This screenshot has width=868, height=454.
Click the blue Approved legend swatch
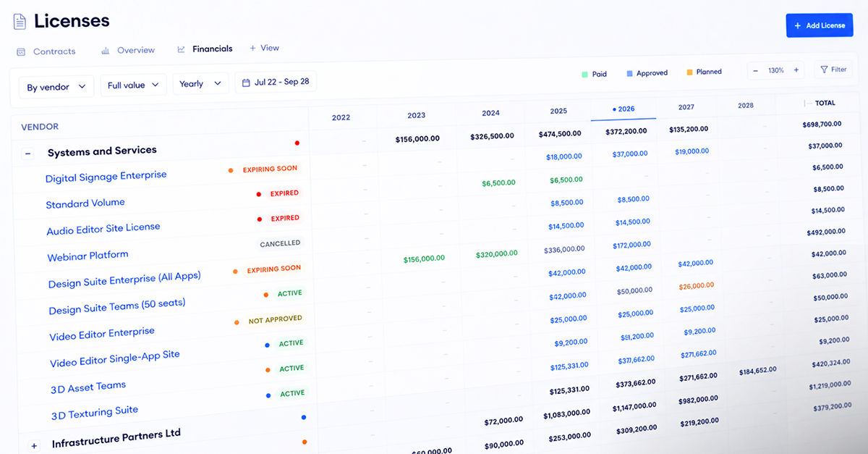point(630,73)
